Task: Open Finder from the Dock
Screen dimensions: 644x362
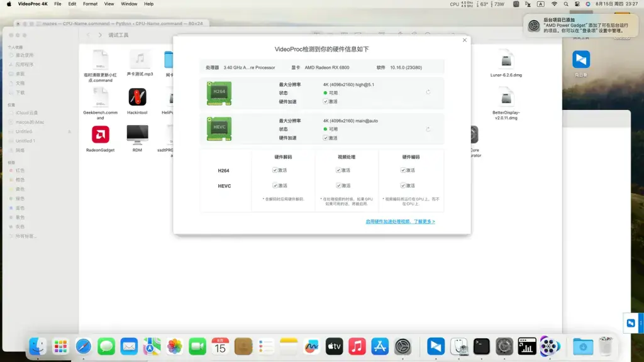Action: coord(38,346)
